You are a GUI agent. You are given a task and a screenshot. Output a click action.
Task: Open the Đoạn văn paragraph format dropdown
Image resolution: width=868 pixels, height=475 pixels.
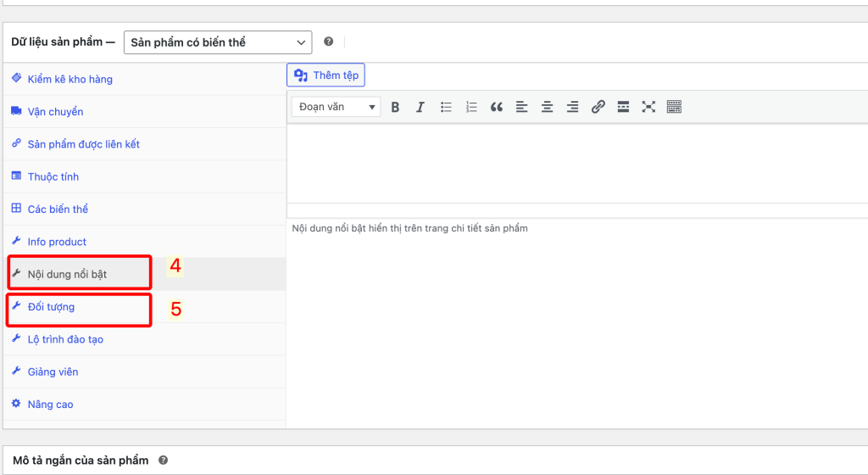tap(337, 107)
